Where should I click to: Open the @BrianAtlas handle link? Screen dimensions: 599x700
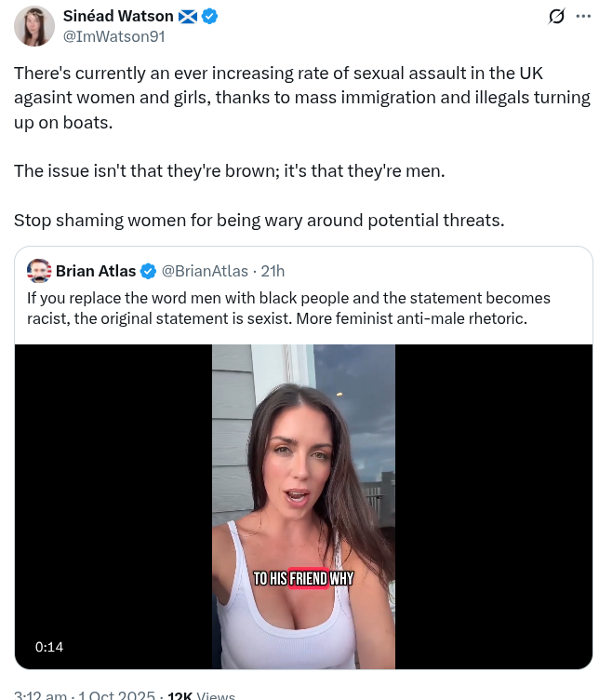[205, 271]
